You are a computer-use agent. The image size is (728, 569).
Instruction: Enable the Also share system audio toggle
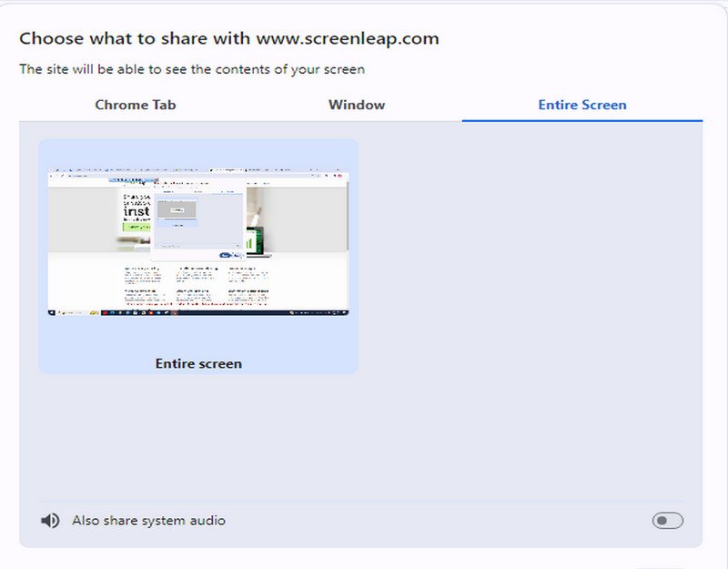(x=667, y=521)
